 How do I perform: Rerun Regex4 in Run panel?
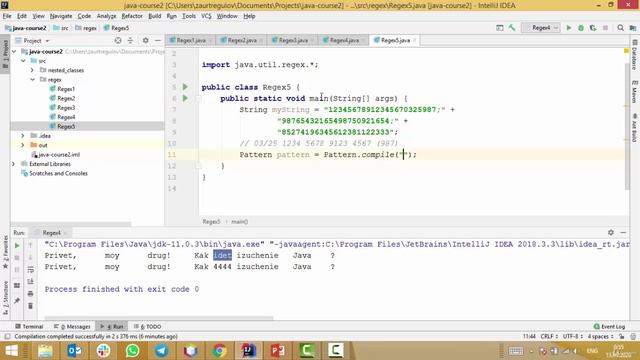(17, 246)
